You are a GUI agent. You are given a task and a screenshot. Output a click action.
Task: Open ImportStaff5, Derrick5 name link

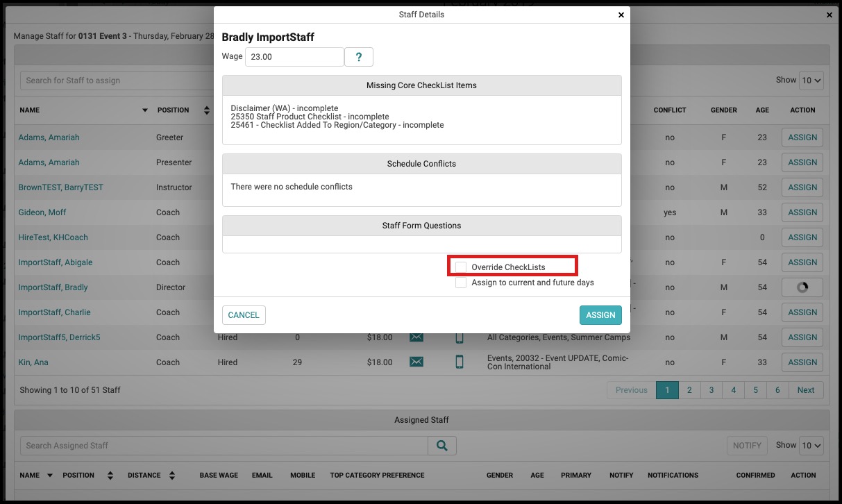59,337
